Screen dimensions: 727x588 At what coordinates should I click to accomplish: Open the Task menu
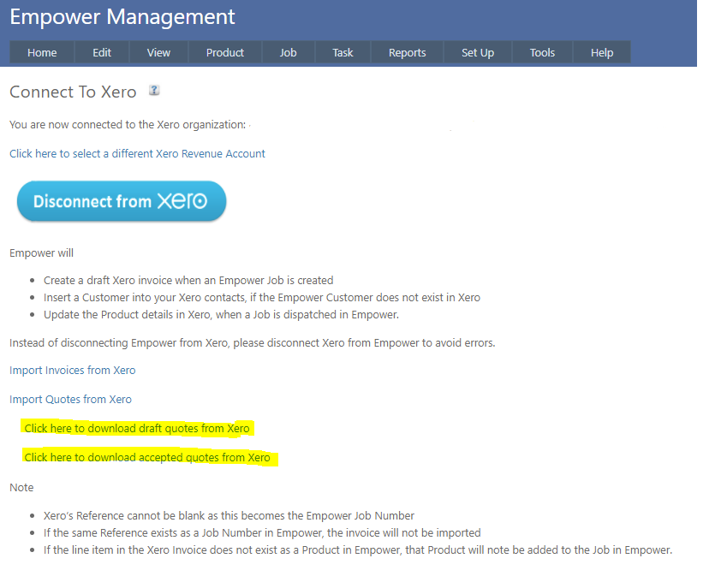coord(343,52)
